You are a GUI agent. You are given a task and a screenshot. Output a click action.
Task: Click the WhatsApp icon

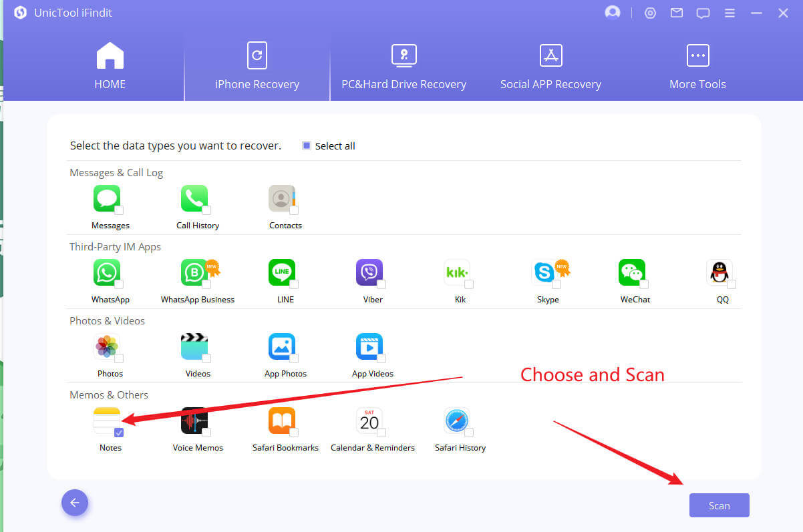tap(107, 272)
